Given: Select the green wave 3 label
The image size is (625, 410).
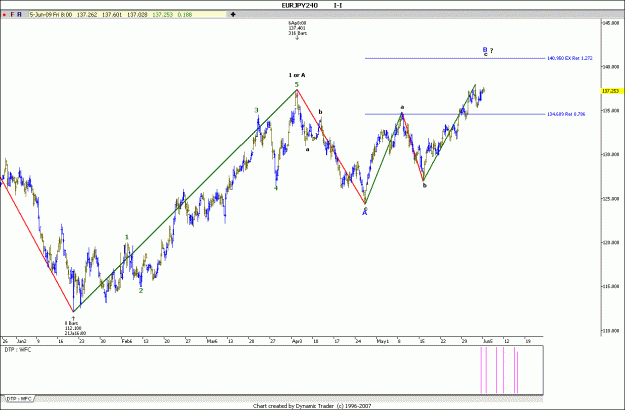Looking at the screenshot, I should pyautogui.click(x=257, y=110).
